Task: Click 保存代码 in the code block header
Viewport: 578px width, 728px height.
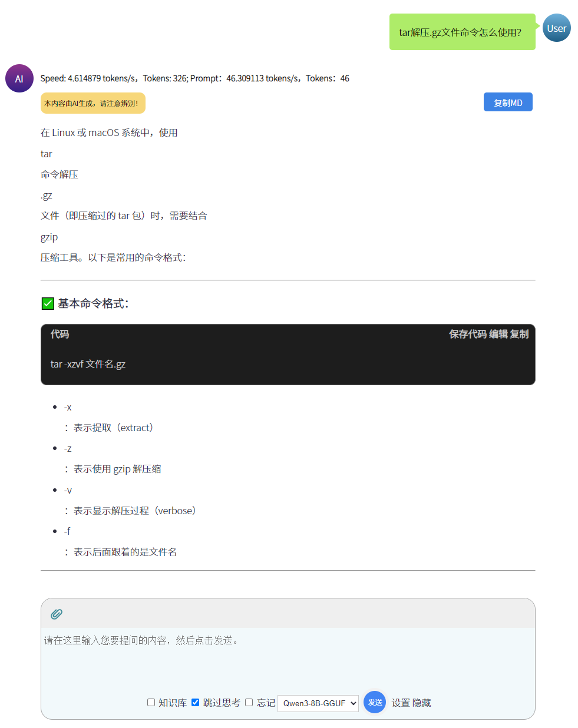Action: click(x=468, y=334)
